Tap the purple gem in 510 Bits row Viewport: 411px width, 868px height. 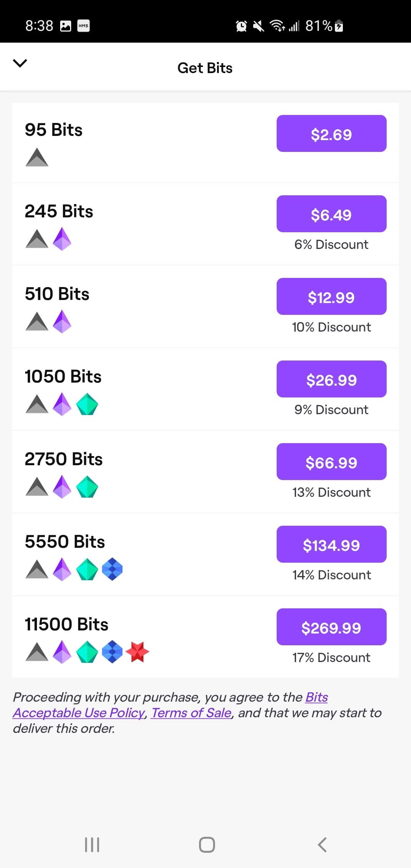click(x=62, y=321)
